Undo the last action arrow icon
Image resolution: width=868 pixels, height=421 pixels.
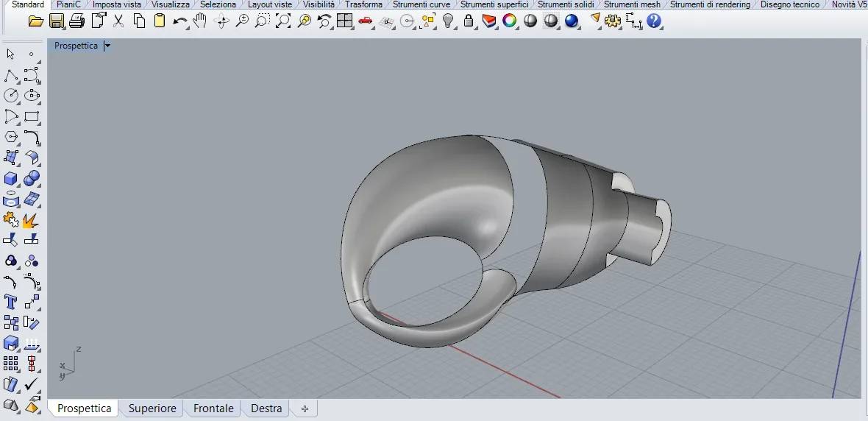[180, 21]
